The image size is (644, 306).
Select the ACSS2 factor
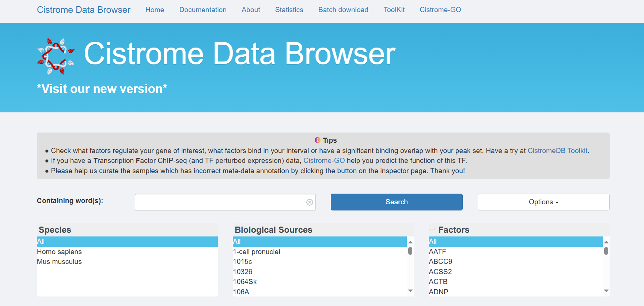tap(516, 272)
